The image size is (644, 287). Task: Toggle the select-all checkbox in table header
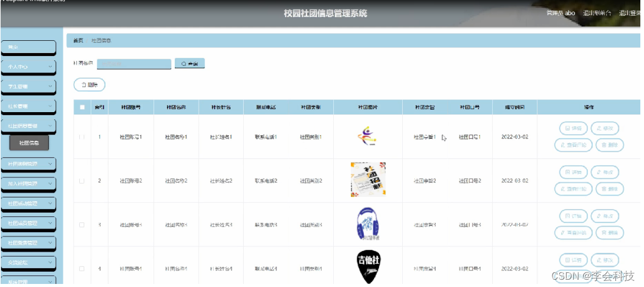pos(82,107)
